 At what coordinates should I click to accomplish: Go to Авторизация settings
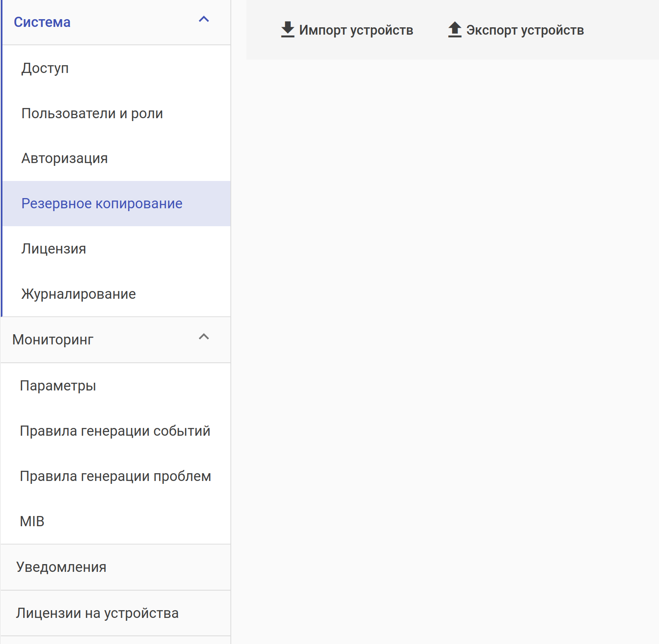64,158
